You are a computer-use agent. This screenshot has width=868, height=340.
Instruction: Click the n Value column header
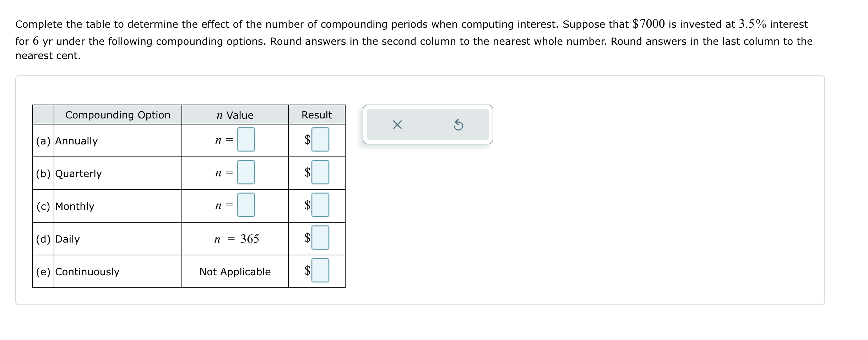tap(235, 115)
